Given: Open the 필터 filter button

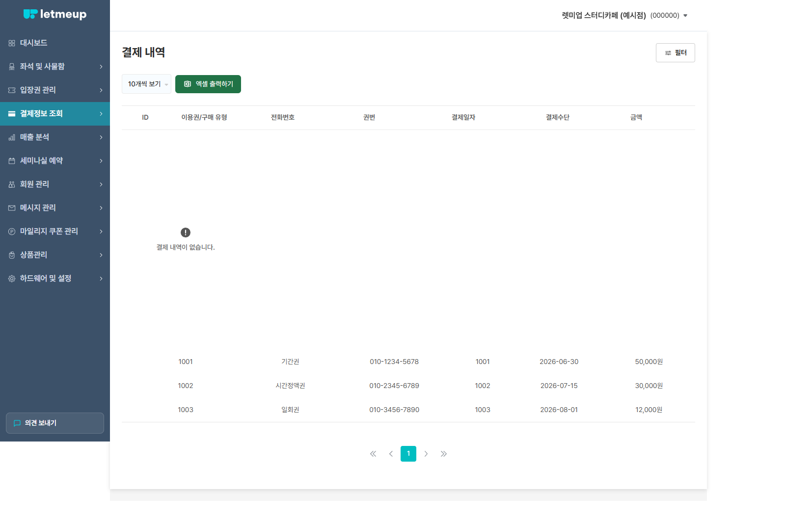Looking at the screenshot, I should (x=676, y=53).
